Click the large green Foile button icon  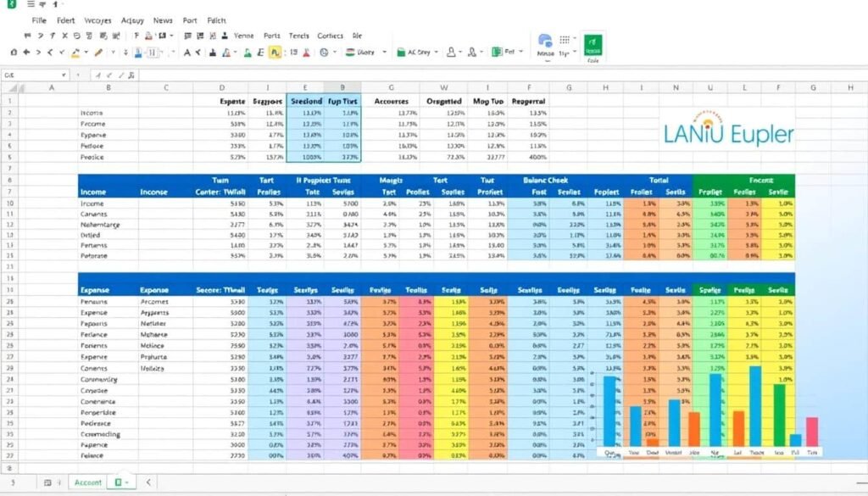point(593,43)
